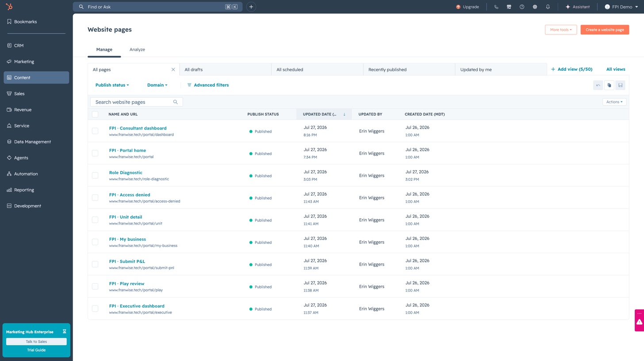Click the Publish Status column header
Viewport: 644px width, 361px height.
263,114
